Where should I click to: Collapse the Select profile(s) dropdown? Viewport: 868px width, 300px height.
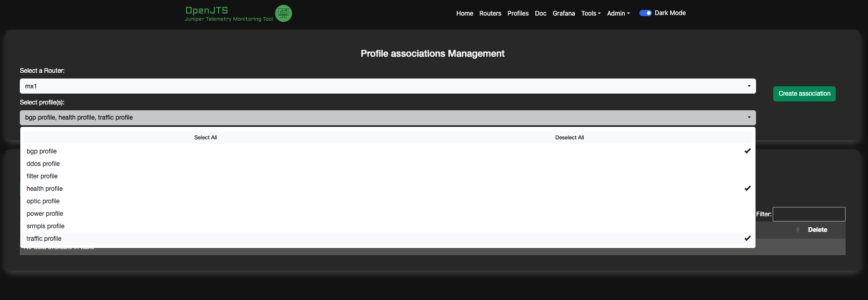[387, 118]
